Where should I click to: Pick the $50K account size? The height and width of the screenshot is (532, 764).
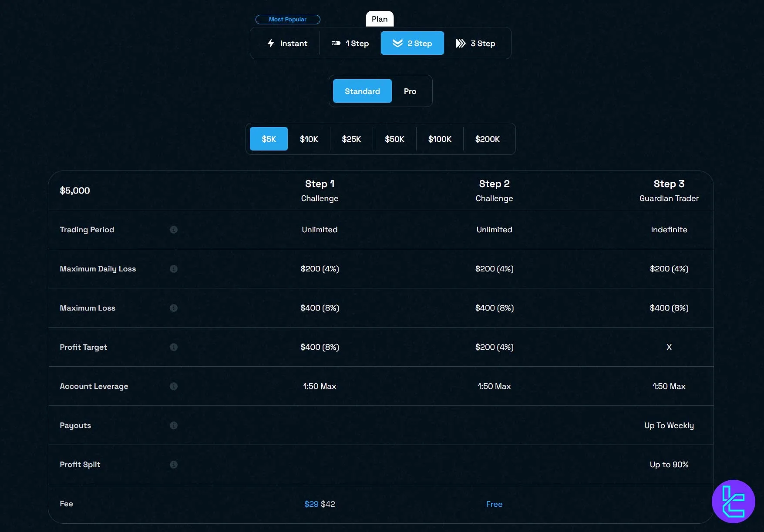(394, 139)
